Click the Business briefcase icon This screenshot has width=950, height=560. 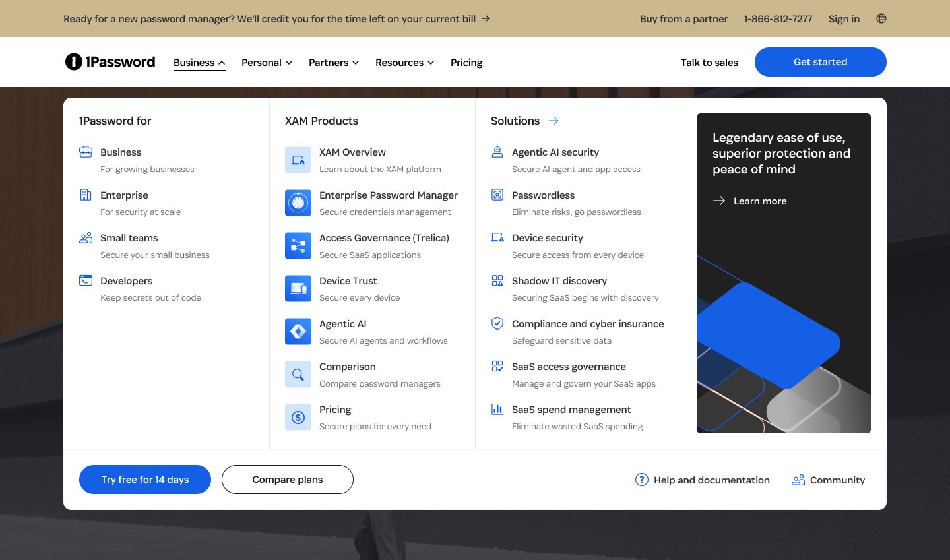click(86, 152)
